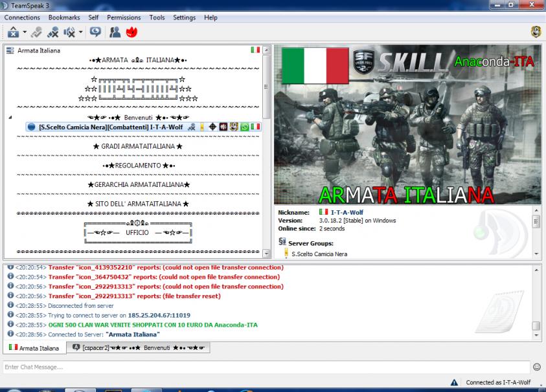Screen dimensions: 546x392
Task: Collapse the Benvenuti channel tree arrow
Action: click(10, 118)
